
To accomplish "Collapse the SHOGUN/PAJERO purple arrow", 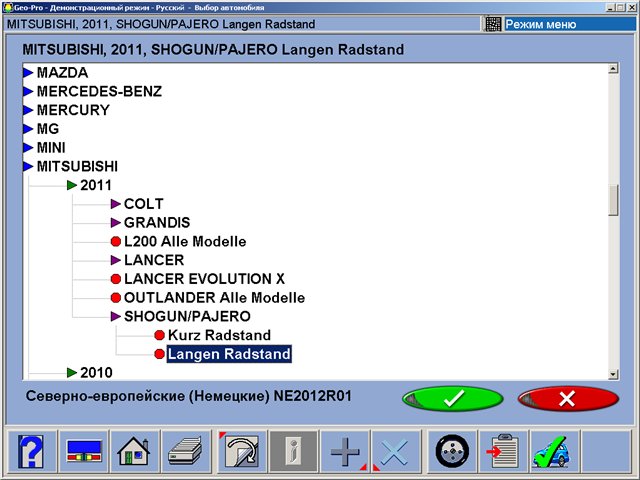I will pyautogui.click(x=116, y=317).
